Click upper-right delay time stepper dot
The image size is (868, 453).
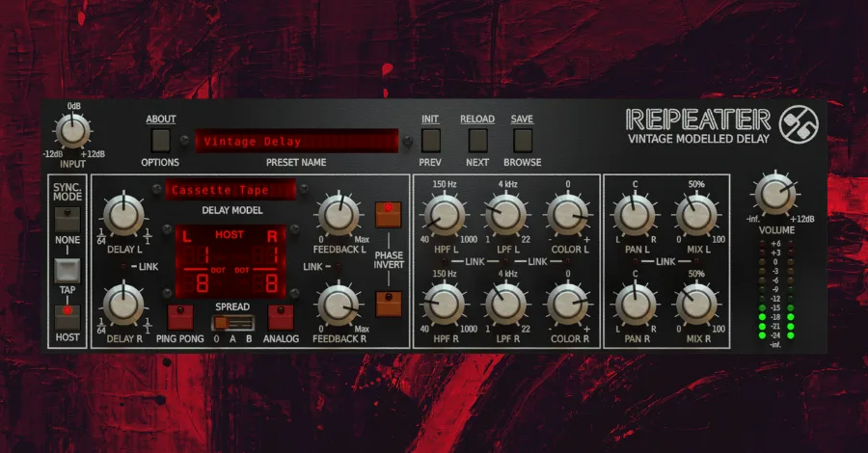295,229
